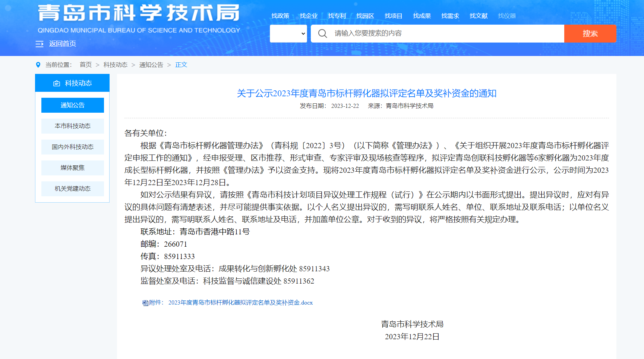Click the menu icon beside 返回首页
644x359 pixels.
pos(40,44)
